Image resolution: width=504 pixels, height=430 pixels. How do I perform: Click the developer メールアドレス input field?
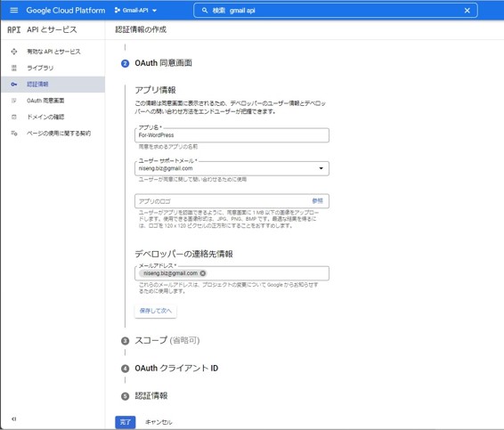[232, 273]
